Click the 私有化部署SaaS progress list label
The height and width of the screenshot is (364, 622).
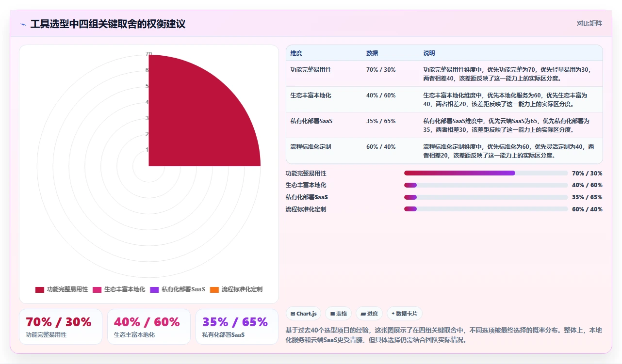tap(307, 197)
